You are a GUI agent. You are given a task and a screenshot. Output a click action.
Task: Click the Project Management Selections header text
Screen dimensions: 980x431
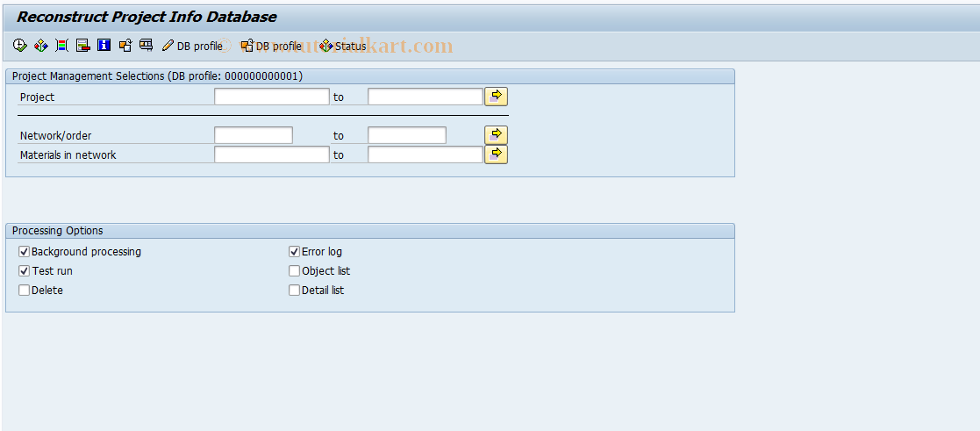click(x=158, y=76)
